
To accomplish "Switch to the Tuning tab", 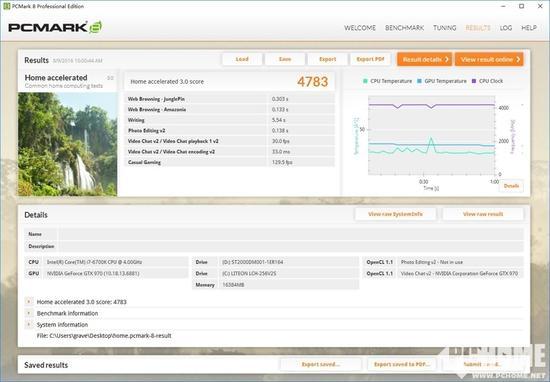I will click(x=444, y=28).
